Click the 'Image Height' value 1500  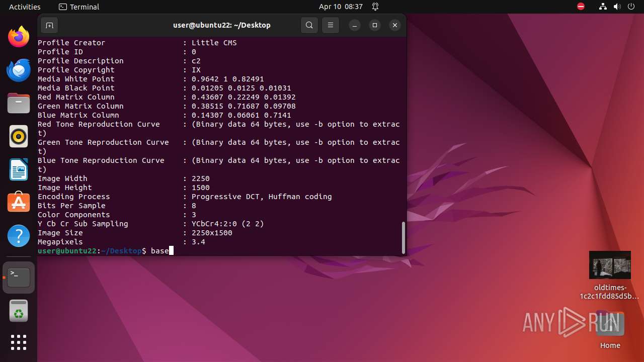[x=201, y=188]
